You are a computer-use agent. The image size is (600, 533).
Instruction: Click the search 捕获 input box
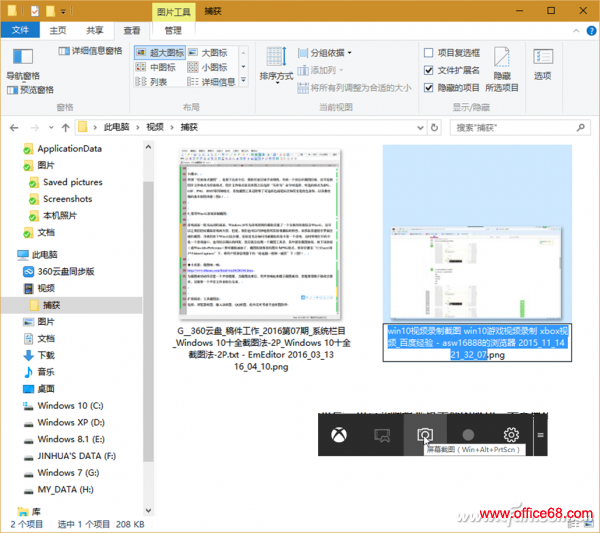pyautogui.click(x=510, y=127)
